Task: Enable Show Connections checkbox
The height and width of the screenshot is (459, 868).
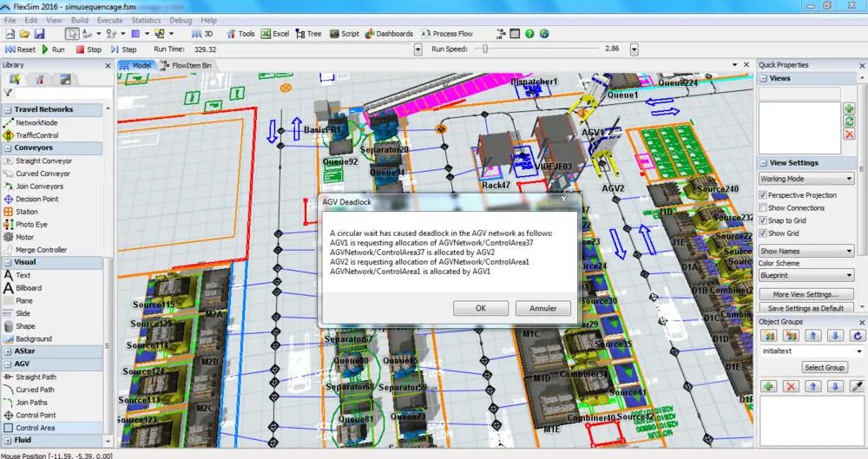Action: click(x=763, y=207)
